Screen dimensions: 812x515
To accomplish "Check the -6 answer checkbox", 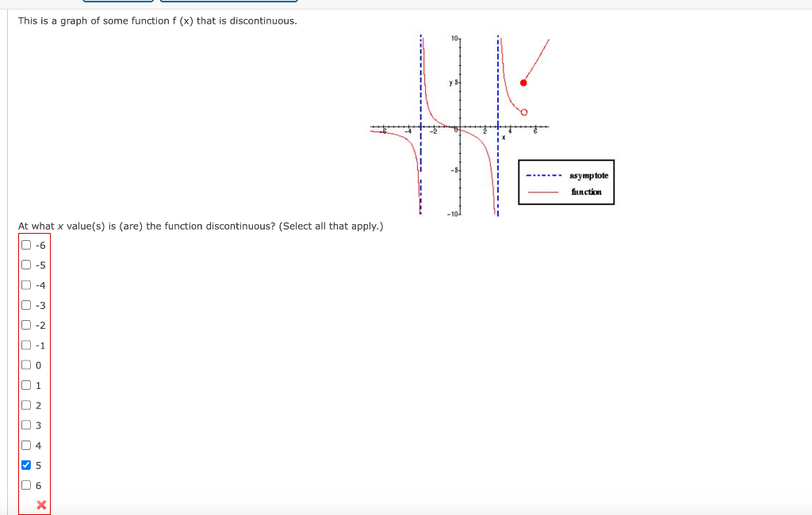I will tap(25, 245).
